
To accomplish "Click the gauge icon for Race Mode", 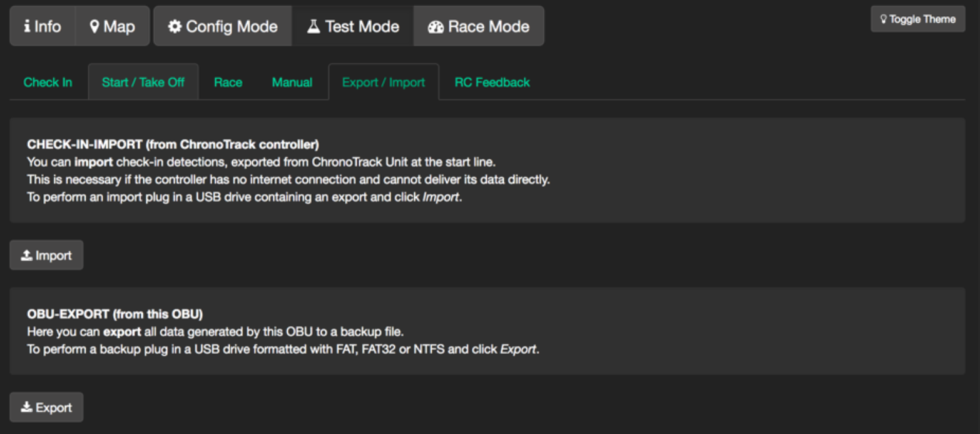I will (x=436, y=27).
